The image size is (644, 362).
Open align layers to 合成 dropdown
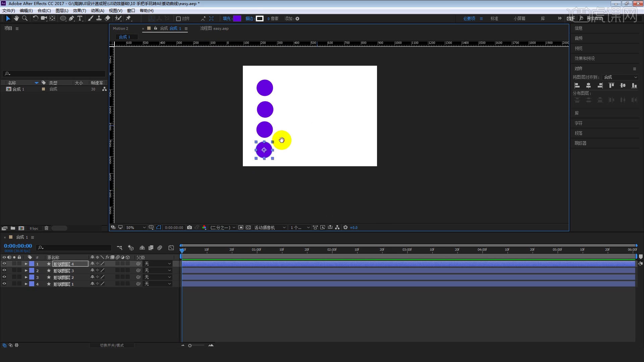pos(620,77)
